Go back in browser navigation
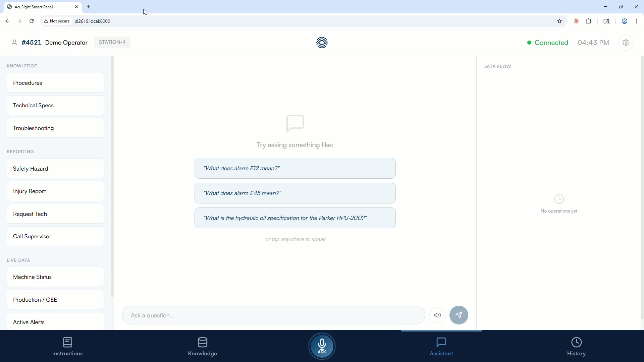The height and width of the screenshot is (362, 644). point(7,21)
